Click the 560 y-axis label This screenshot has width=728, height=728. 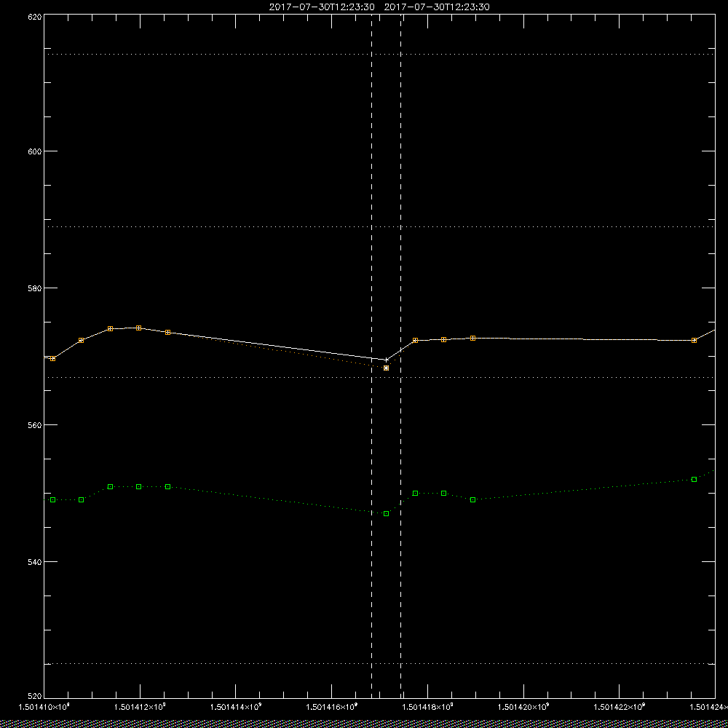pyautogui.click(x=35, y=425)
